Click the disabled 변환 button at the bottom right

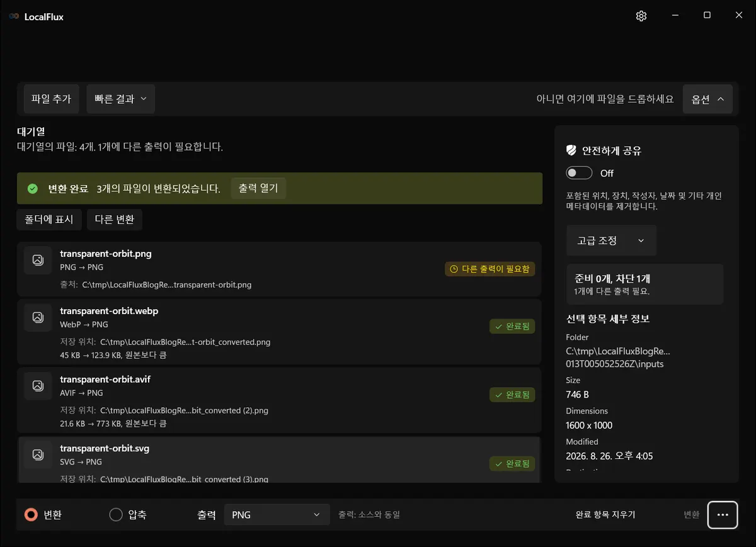tap(692, 515)
